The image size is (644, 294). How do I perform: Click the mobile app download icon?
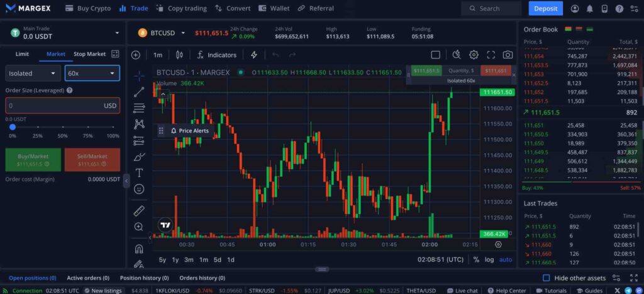604,8
